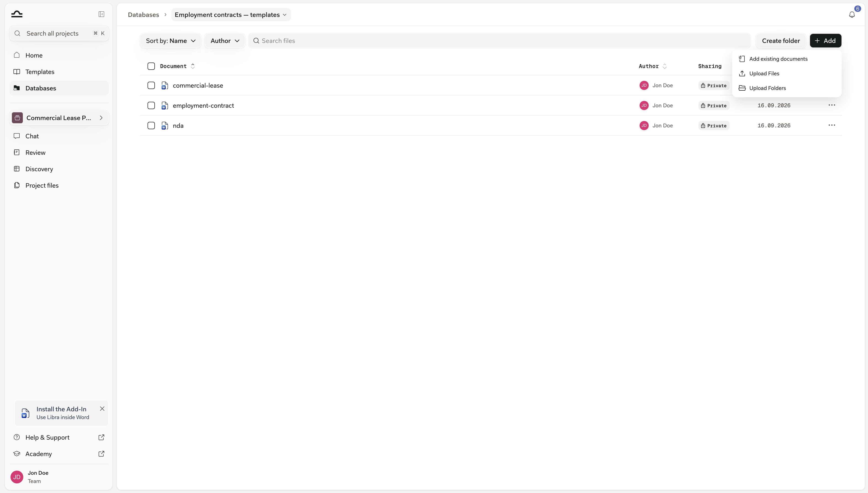Image resolution: width=868 pixels, height=493 pixels.
Task: Click the Add button
Action: click(825, 41)
